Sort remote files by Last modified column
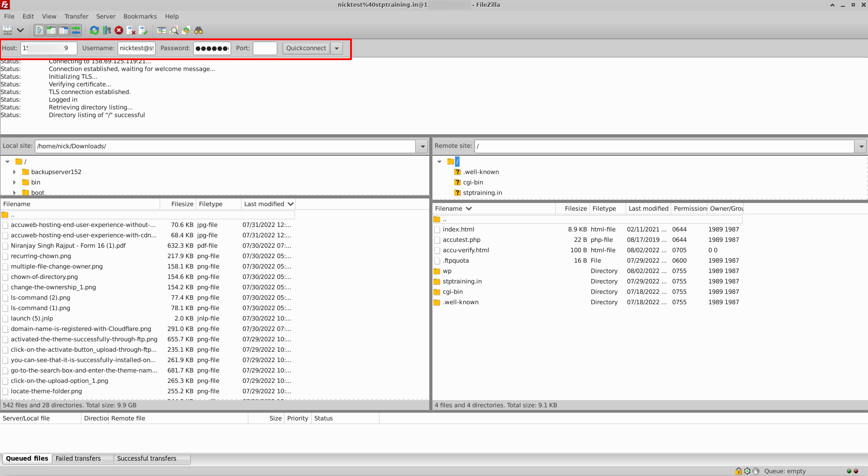 648,208
